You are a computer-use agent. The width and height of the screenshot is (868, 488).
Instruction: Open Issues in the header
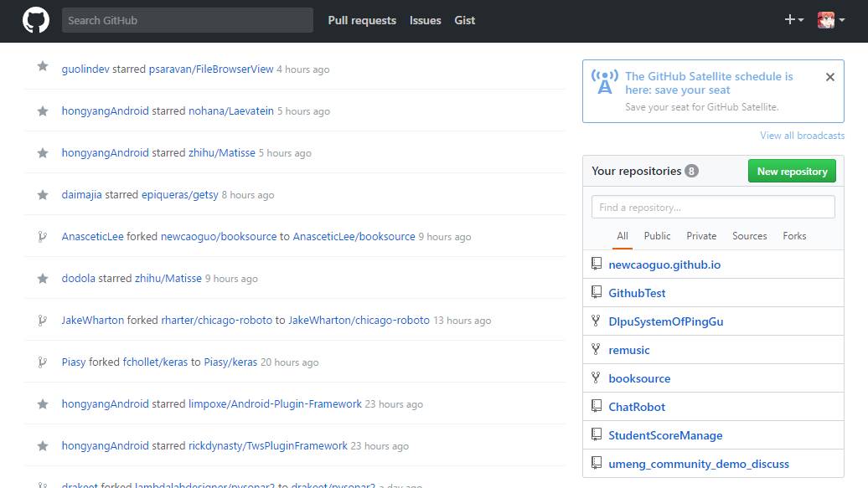click(425, 20)
